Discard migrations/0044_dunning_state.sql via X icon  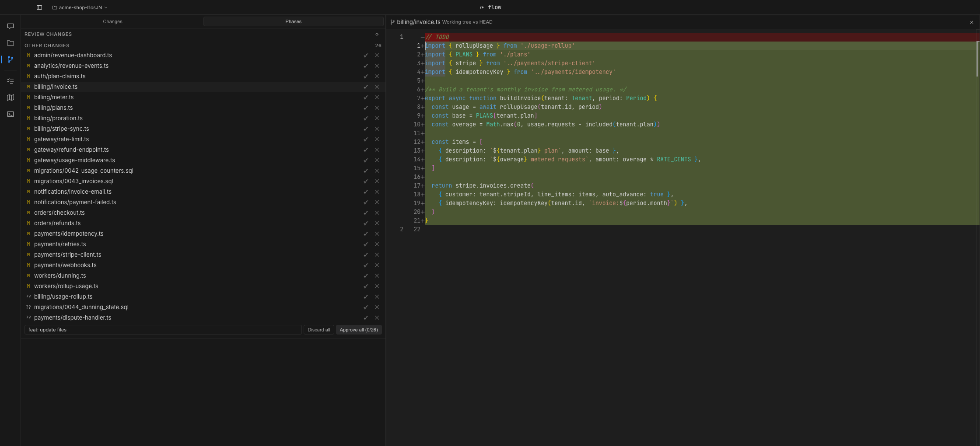point(377,307)
